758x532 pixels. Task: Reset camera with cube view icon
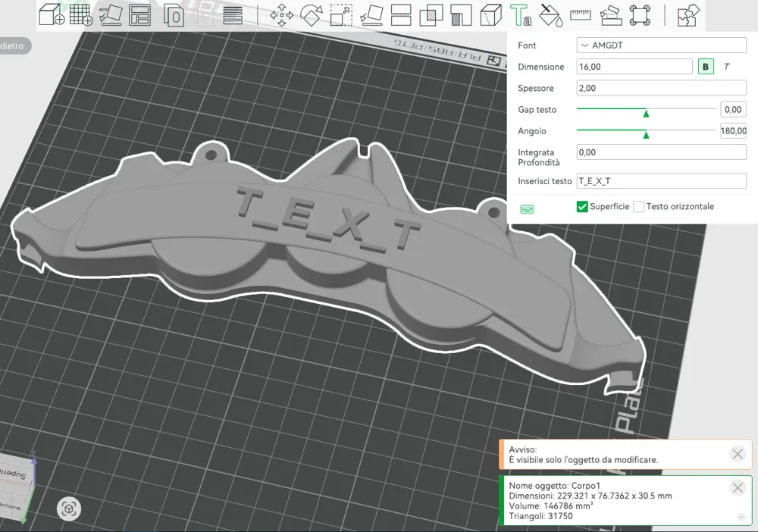pos(69,509)
